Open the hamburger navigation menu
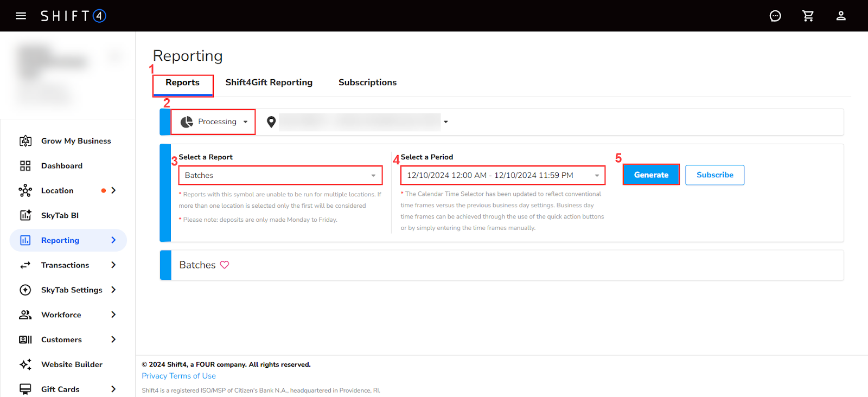 coord(21,16)
